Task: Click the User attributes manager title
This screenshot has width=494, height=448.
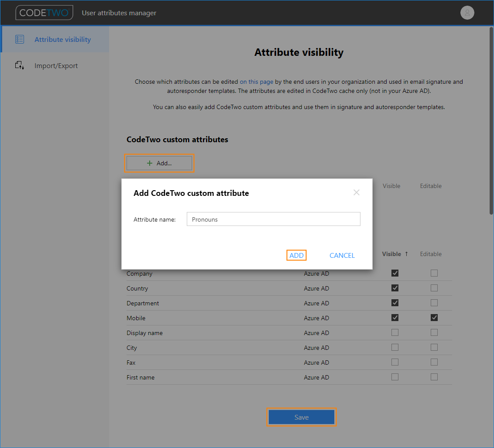Action: pos(119,13)
